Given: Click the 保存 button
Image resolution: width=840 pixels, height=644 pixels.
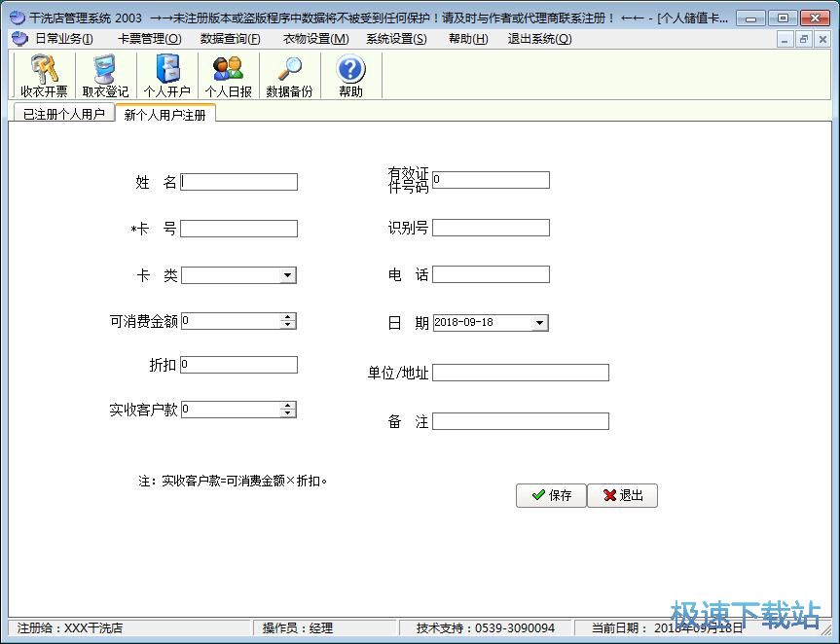Looking at the screenshot, I should click(551, 495).
